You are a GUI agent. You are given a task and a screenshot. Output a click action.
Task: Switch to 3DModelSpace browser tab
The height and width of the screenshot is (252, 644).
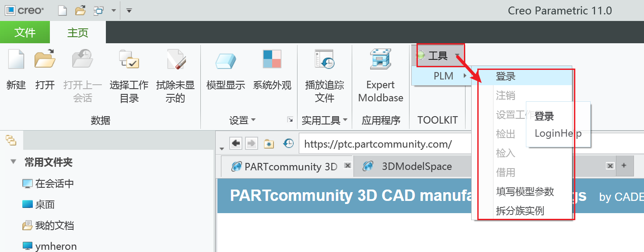pos(416,166)
